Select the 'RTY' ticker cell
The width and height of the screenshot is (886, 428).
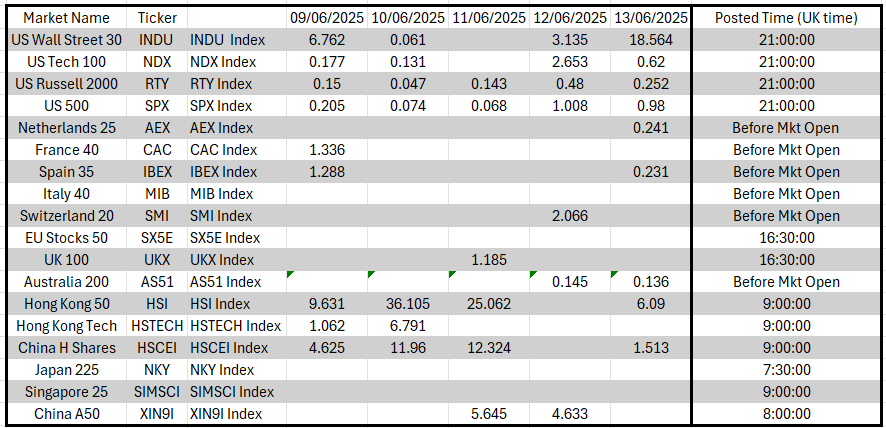[x=157, y=84]
